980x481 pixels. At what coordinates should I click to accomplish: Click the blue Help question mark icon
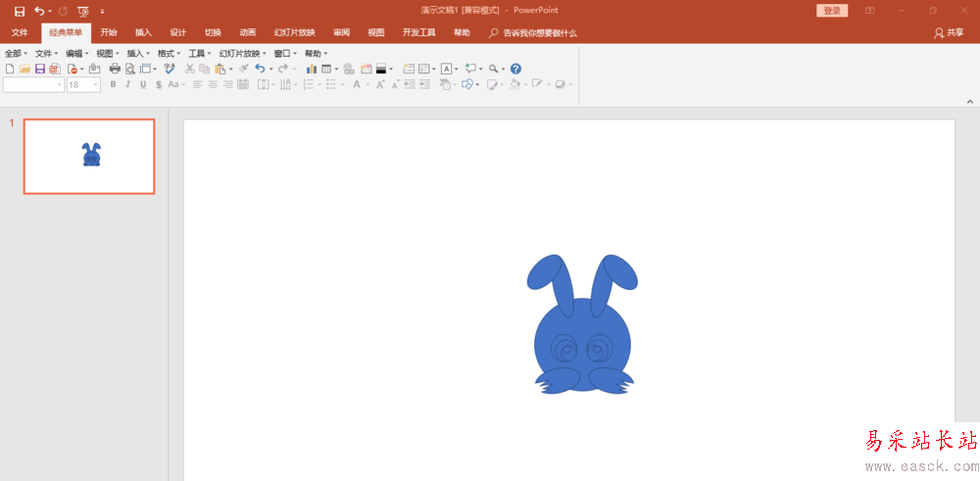coord(515,69)
